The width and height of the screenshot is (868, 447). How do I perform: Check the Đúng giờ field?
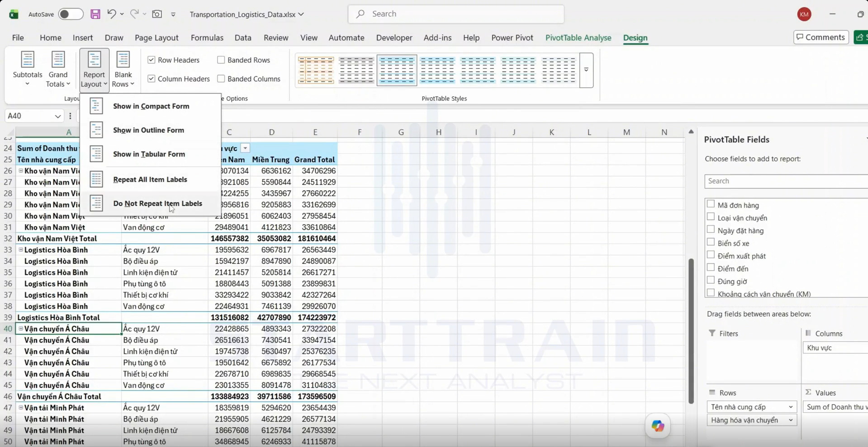(711, 280)
